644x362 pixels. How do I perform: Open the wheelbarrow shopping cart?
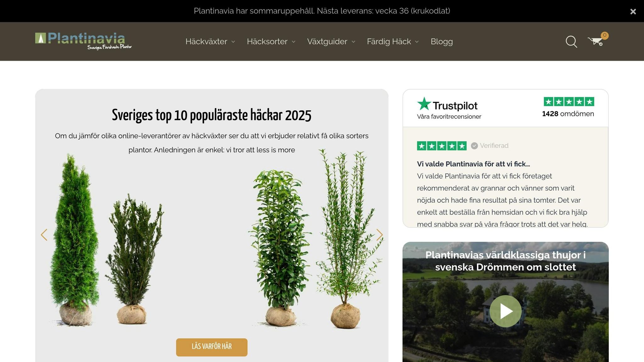point(595,41)
